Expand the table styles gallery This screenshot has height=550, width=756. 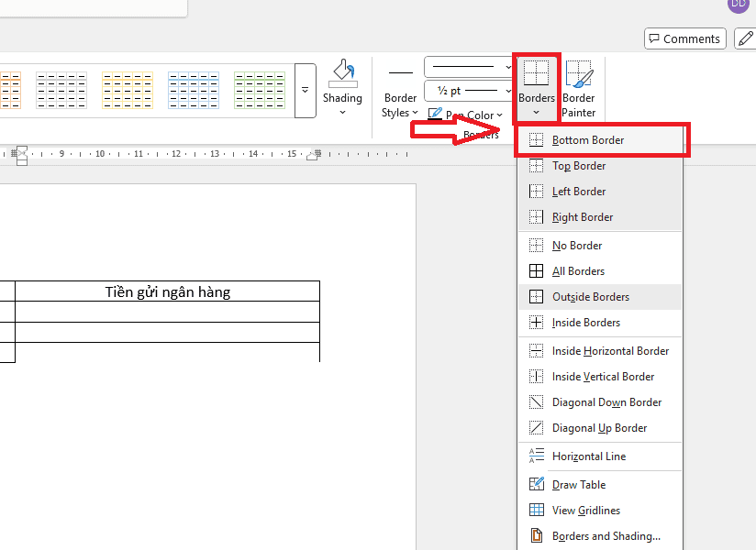(306, 90)
